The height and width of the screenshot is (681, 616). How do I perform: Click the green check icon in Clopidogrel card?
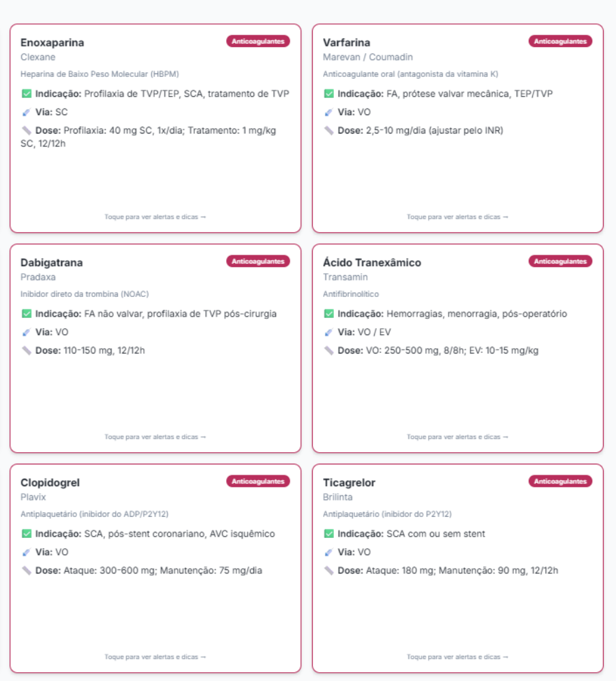pos(27,534)
